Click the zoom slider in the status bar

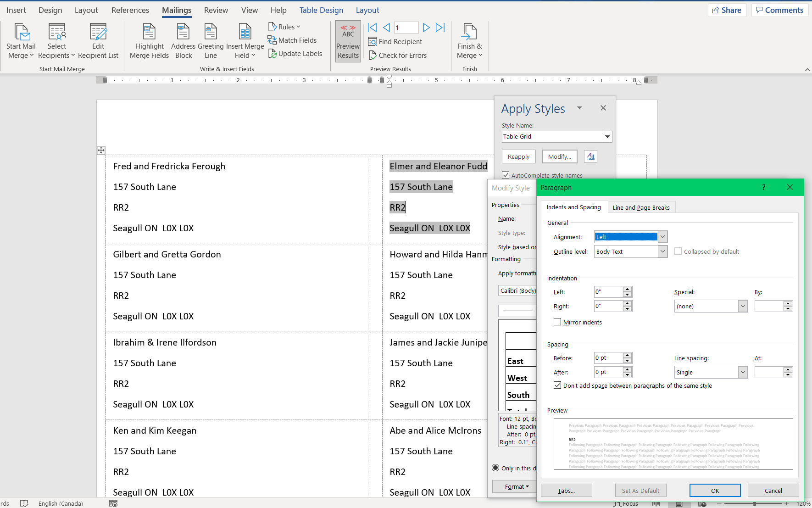(754, 504)
